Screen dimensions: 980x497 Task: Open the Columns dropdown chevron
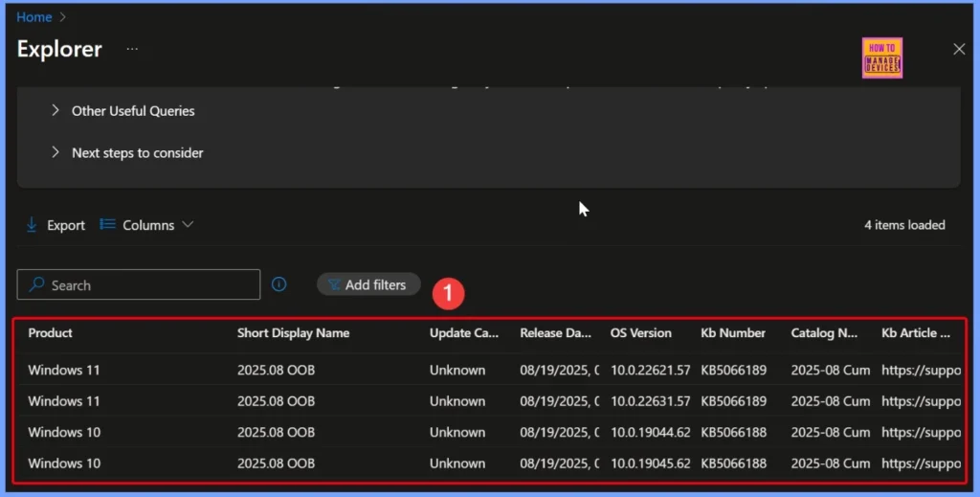(188, 224)
